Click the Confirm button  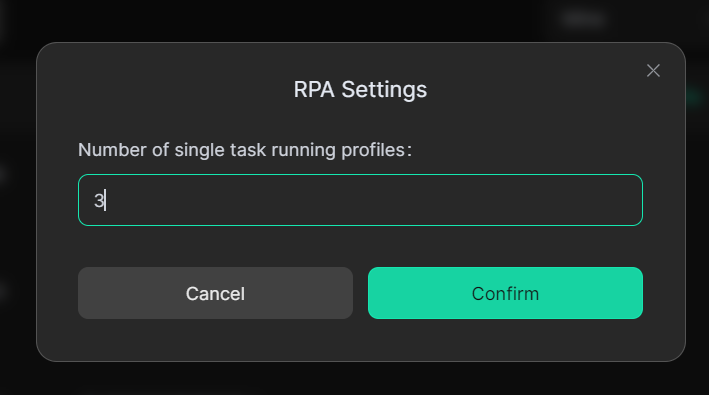point(505,293)
